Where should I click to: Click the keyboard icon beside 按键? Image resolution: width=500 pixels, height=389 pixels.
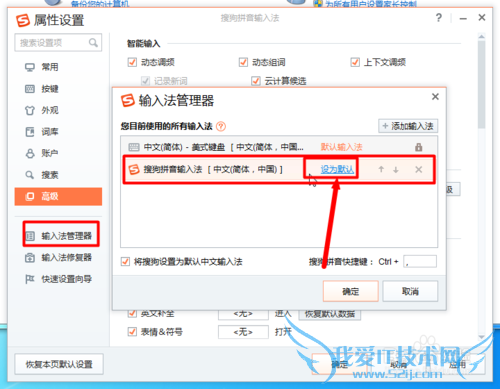pyautogui.click(x=30, y=89)
